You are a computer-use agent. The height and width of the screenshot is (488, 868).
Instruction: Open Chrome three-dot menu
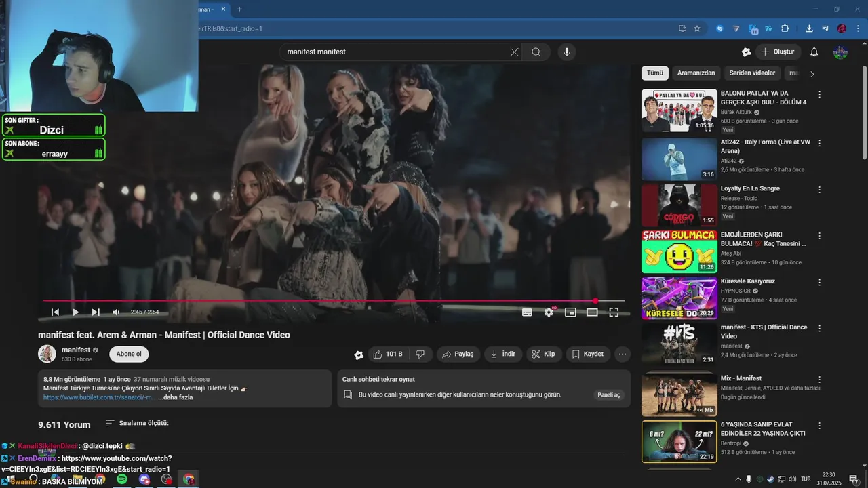pos(857,28)
